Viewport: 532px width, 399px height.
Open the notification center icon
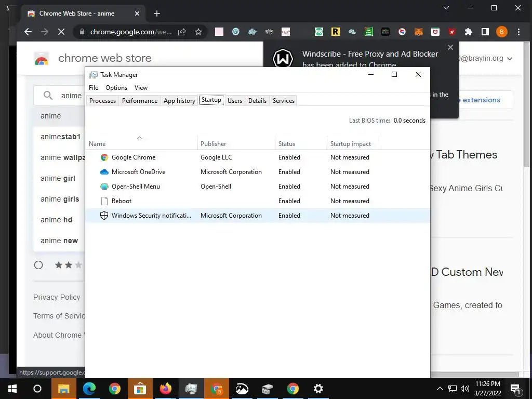[x=516, y=389]
